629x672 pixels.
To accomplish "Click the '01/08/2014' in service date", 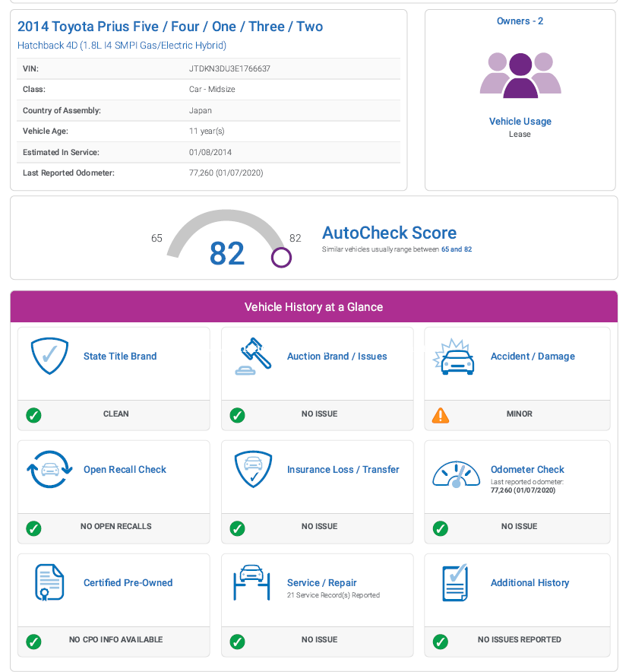I will point(210,152).
